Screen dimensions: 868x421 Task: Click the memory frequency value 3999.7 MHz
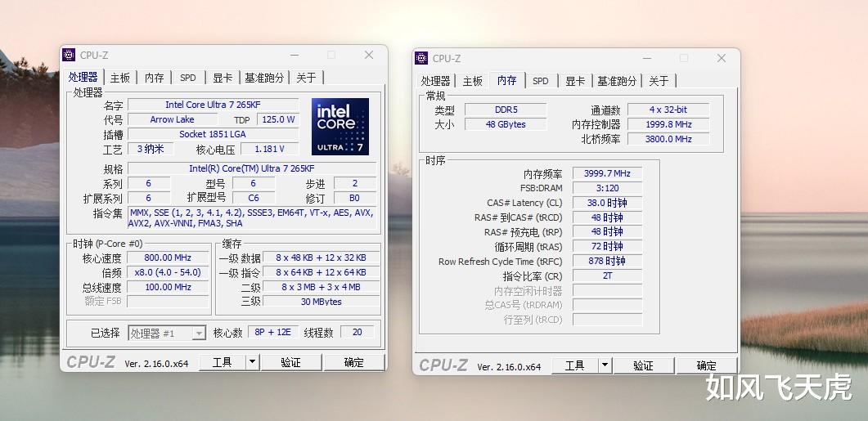(x=607, y=173)
